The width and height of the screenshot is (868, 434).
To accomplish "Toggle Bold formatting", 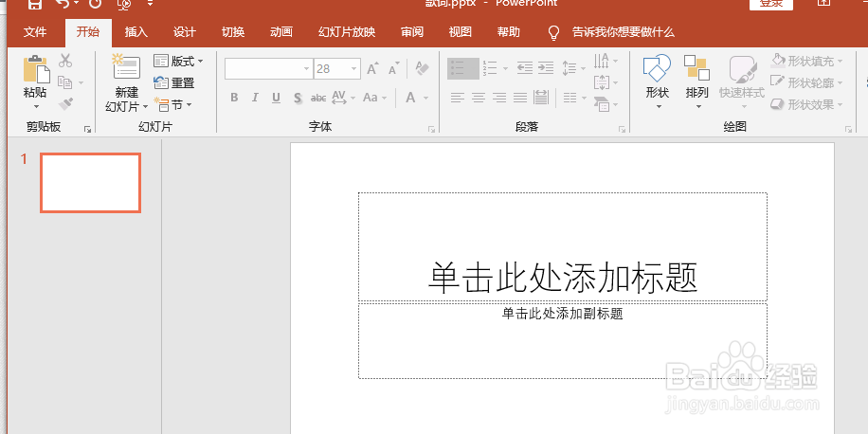I will pyautogui.click(x=234, y=98).
